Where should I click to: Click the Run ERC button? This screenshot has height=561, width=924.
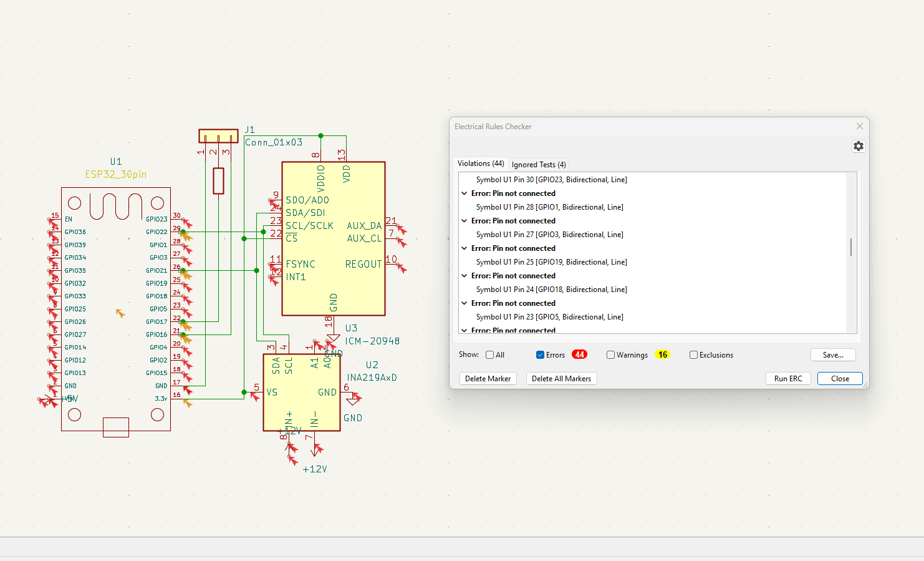(x=788, y=379)
